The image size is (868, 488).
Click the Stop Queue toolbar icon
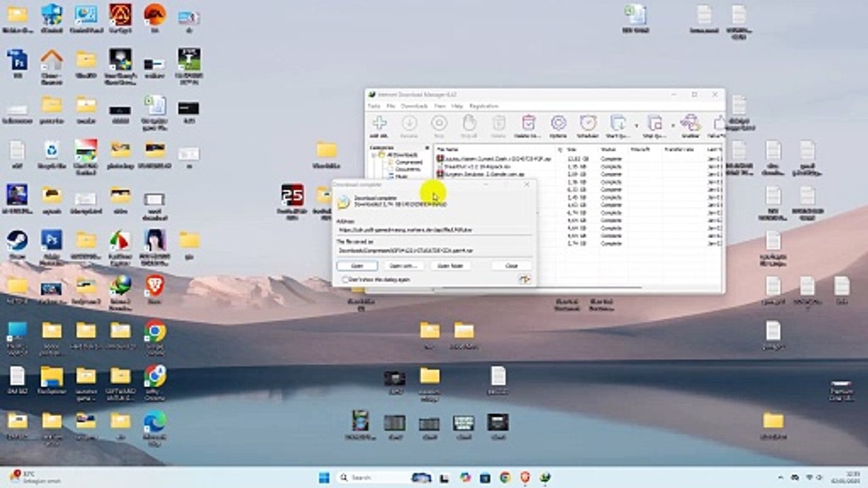coord(654,123)
